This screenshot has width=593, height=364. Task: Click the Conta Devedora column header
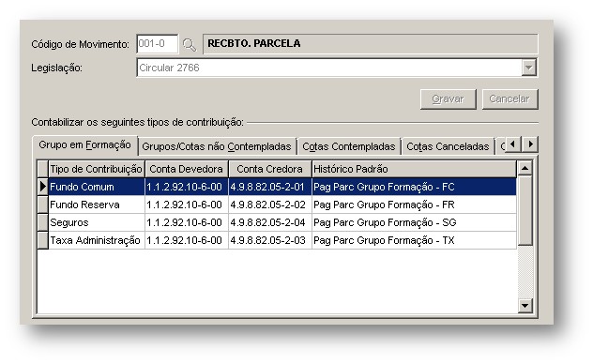[187, 169]
